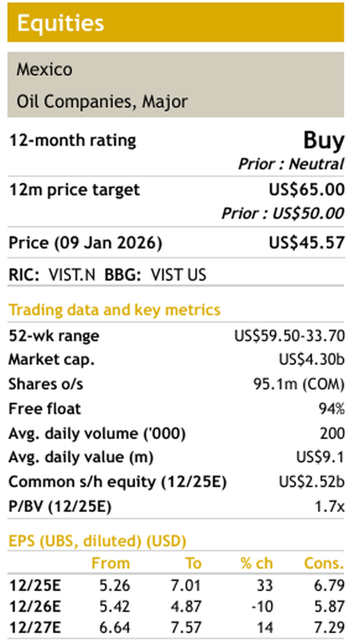Select the 52-wk range value
This screenshot has width=354, height=644.
tap(289, 336)
